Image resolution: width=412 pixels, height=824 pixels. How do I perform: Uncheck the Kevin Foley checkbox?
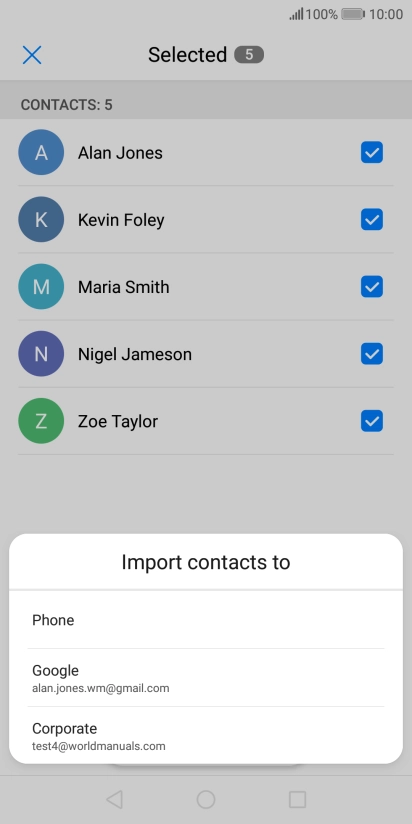372,220
